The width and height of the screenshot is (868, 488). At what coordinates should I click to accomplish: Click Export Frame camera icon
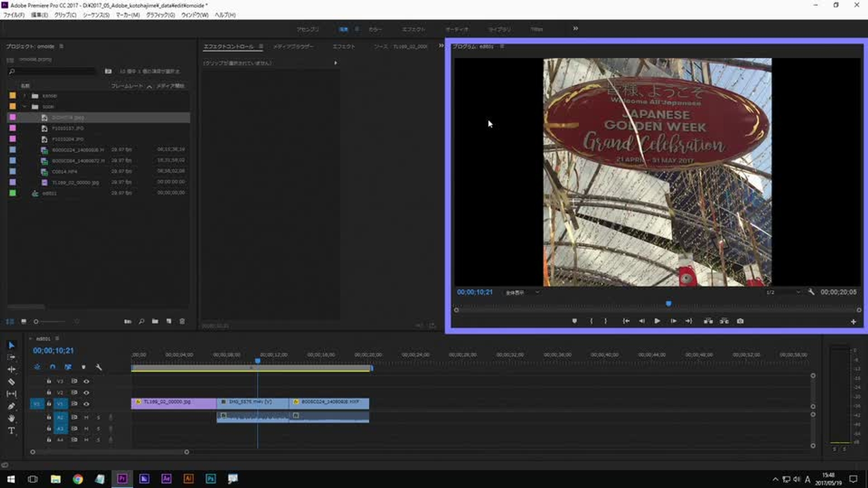[740, 321]
